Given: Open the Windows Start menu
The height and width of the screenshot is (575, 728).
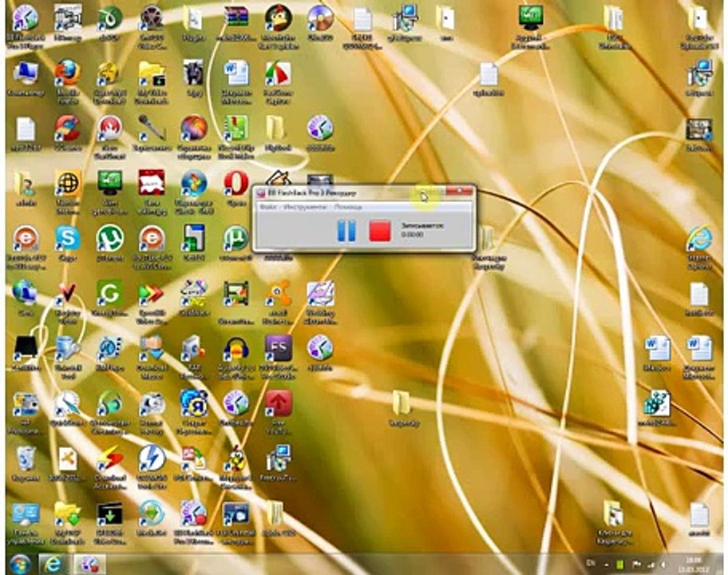Looking at the screenshot, I should pos(20,564).
